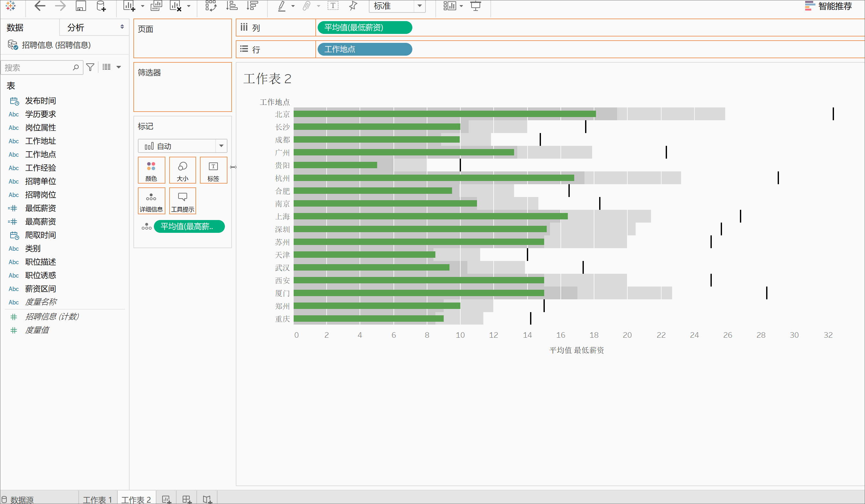
Task: Click the save disk icon
Action: [x=81, y=6]
